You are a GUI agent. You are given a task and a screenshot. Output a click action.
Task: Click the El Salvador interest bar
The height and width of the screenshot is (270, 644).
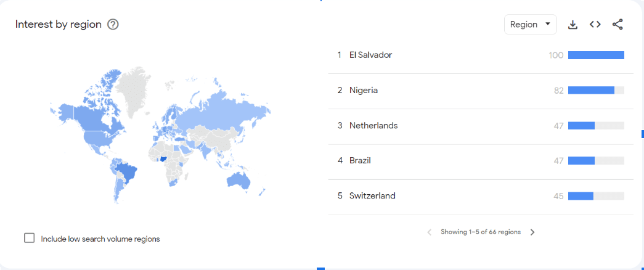click(x=595, y=55)
